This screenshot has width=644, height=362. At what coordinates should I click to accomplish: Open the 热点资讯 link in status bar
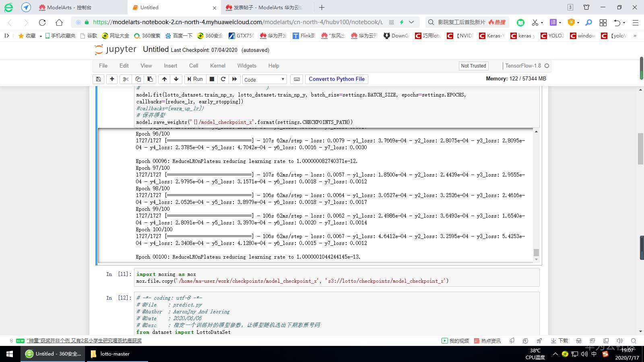tap(487, 341)
